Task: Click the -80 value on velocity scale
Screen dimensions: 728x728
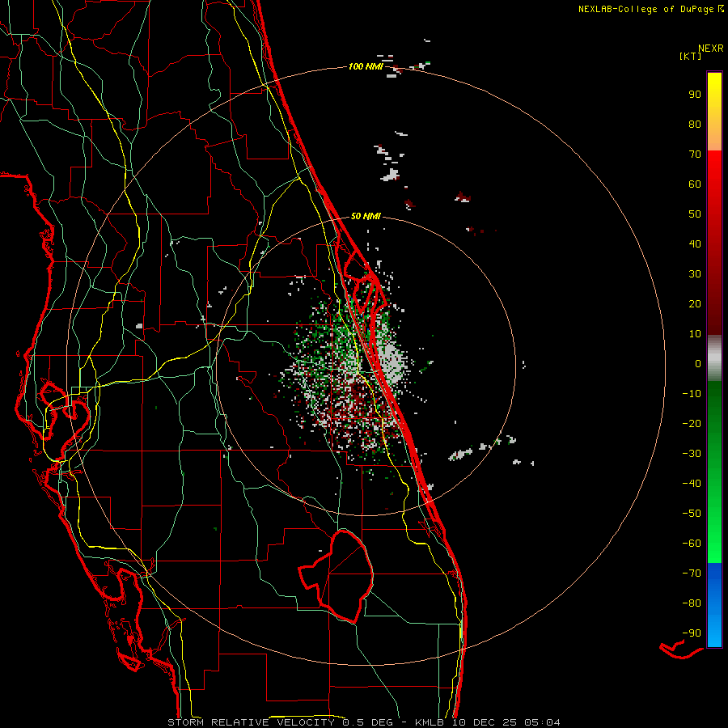Action: tap(692, 603)
